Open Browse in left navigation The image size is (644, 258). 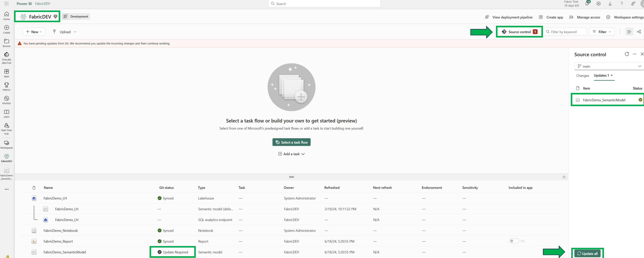[x=6, y=43]
